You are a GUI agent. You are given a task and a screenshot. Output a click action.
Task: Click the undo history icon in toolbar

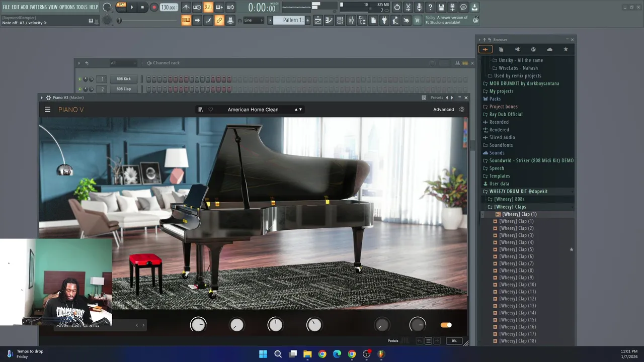(397, 7)
